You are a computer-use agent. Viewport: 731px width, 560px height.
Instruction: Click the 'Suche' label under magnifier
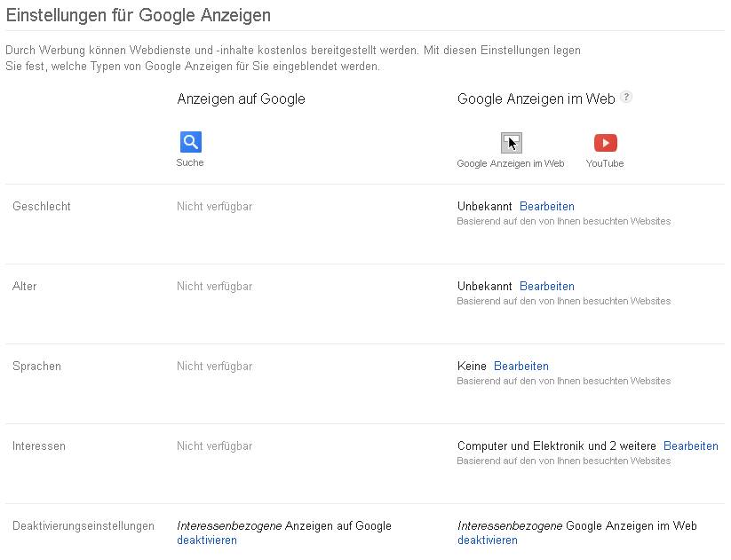(190, 162)
